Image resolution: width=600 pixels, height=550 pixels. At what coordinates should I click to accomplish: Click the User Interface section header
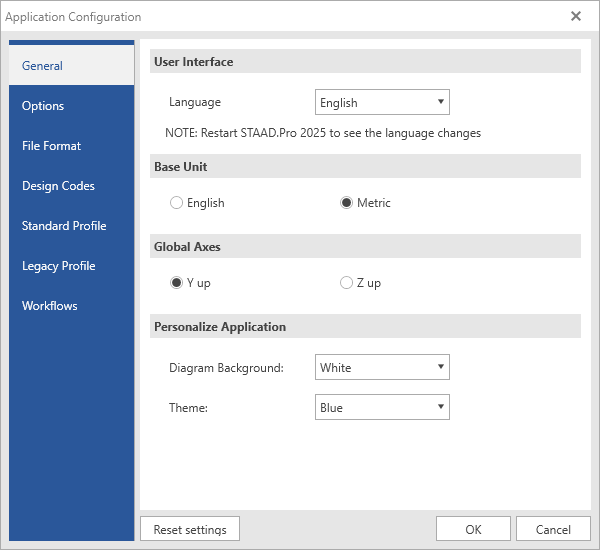(x=365, y=61)
